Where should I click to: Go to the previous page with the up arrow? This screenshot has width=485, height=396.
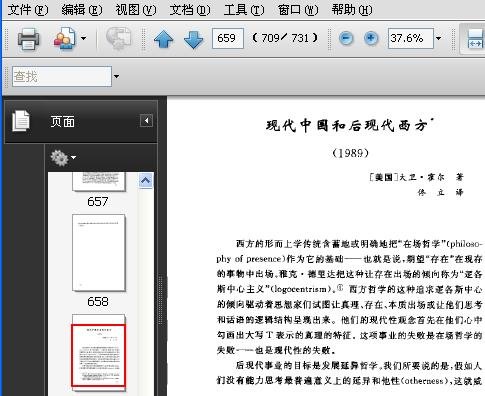pos(163,39)
